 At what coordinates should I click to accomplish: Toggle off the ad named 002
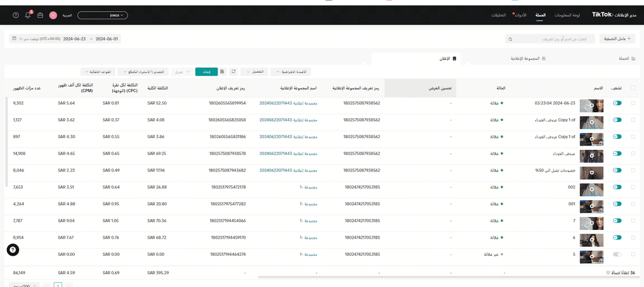617,187
